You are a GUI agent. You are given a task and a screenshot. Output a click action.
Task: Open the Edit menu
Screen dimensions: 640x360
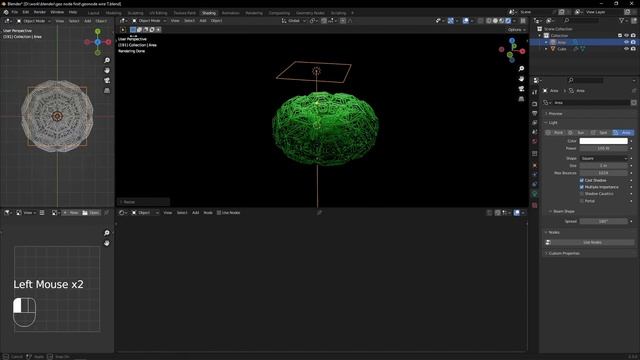click(26, 12)
